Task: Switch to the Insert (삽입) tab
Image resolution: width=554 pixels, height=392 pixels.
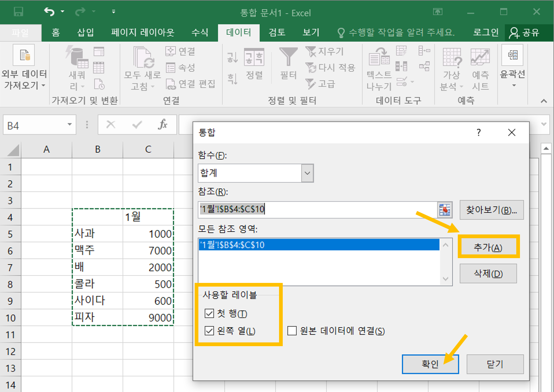Action: pos(85,33)
